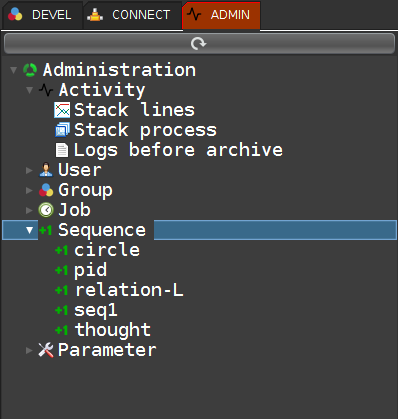
Task: Click the green Administration root icon
Action: point(30,70)
